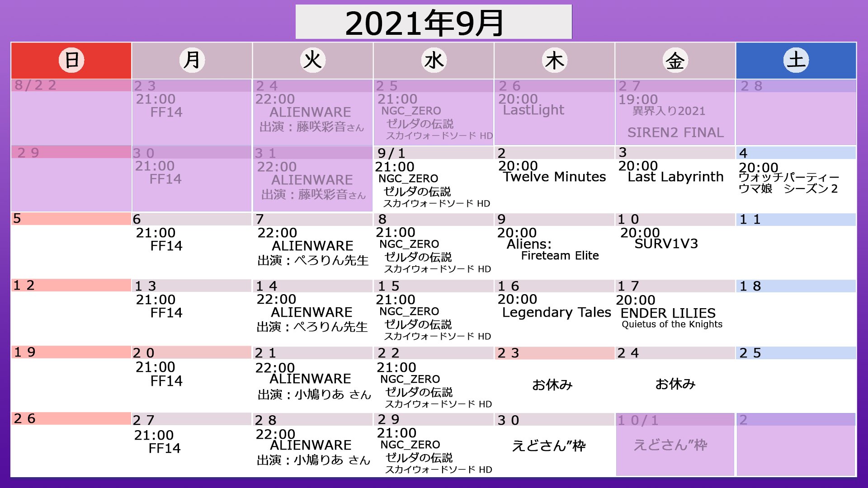The width and height of the screenshot is (868, 488).
Task: Open the SURV1V3 entry on September 10
Action: click(x=665, y=244)
